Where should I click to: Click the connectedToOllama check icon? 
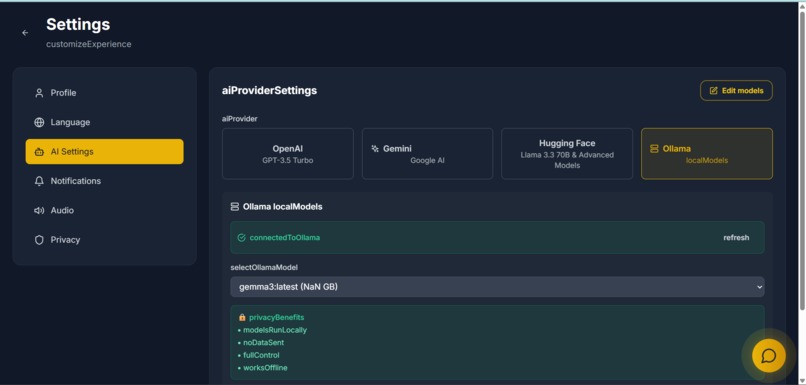pyautogui.click(x=242, y=237)
